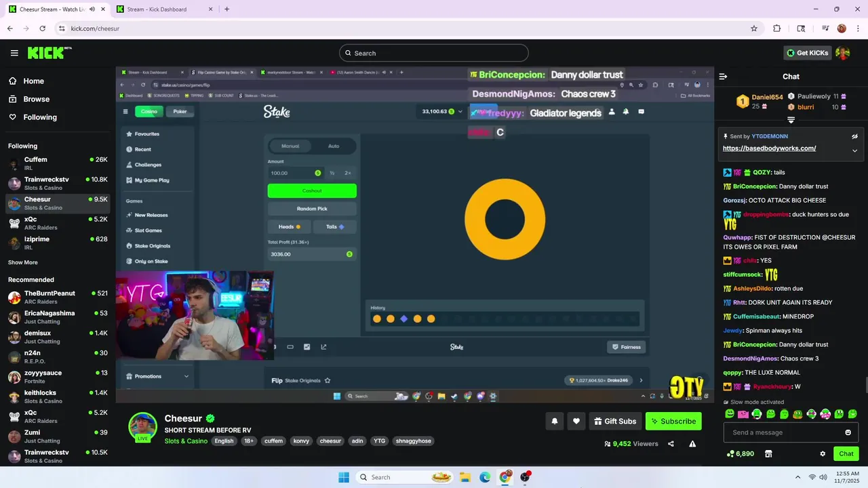
Task: Open the 6,890 channel points balance
Action: (x=740, y=453)
